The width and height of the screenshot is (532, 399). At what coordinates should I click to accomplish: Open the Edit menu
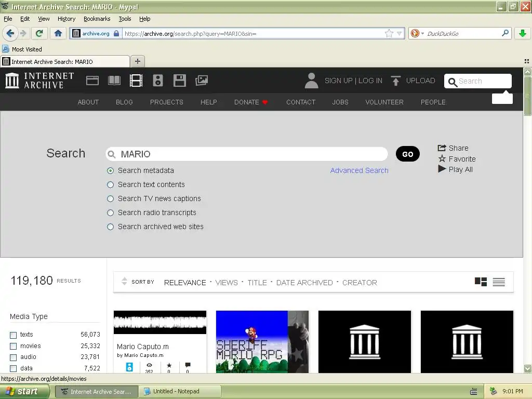point(25,19)
